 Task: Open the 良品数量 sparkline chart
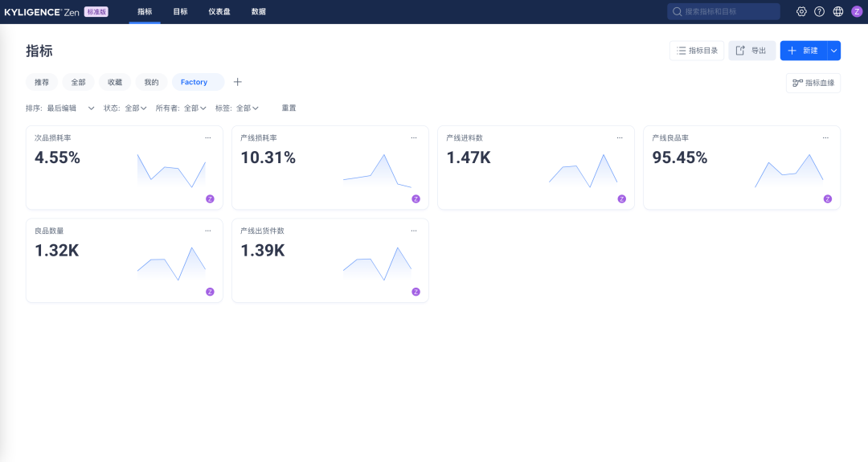click(171, 264)
